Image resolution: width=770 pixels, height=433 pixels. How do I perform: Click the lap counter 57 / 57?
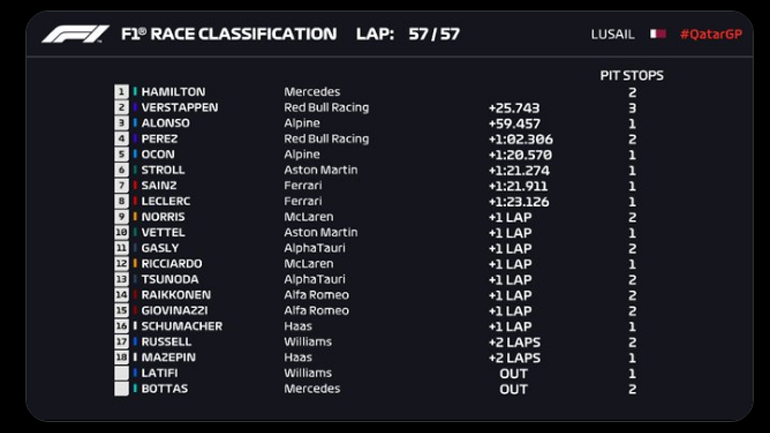(433, 34)
